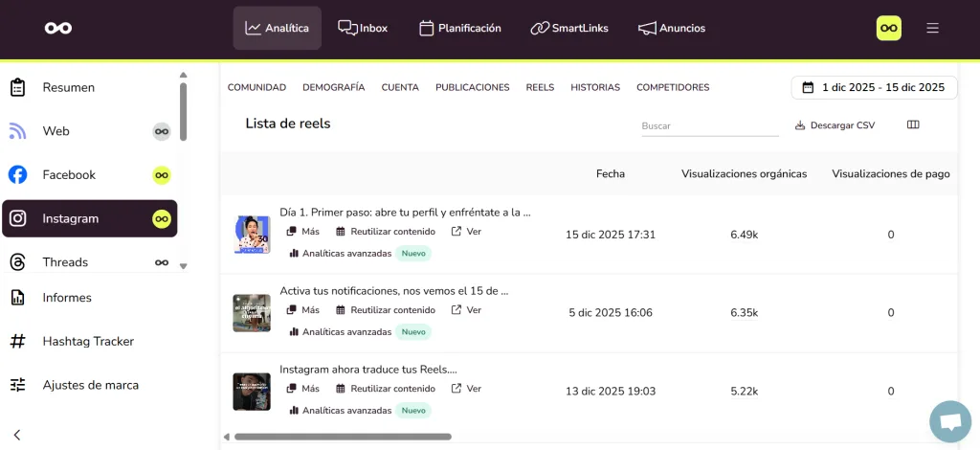The width and height of the screenshot is (980, 450).
Task: Switch to the HISTORIAS tab
Action: click(x=595, y=87)
